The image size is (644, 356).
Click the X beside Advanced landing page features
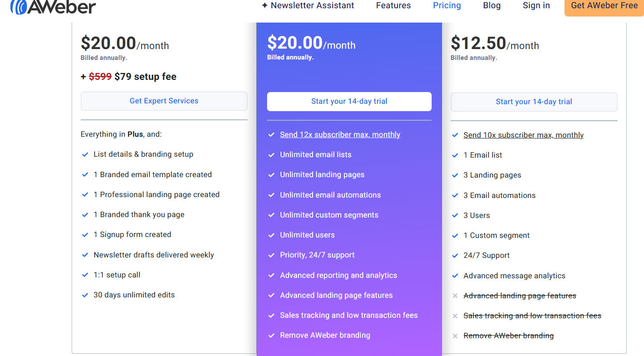455,296
